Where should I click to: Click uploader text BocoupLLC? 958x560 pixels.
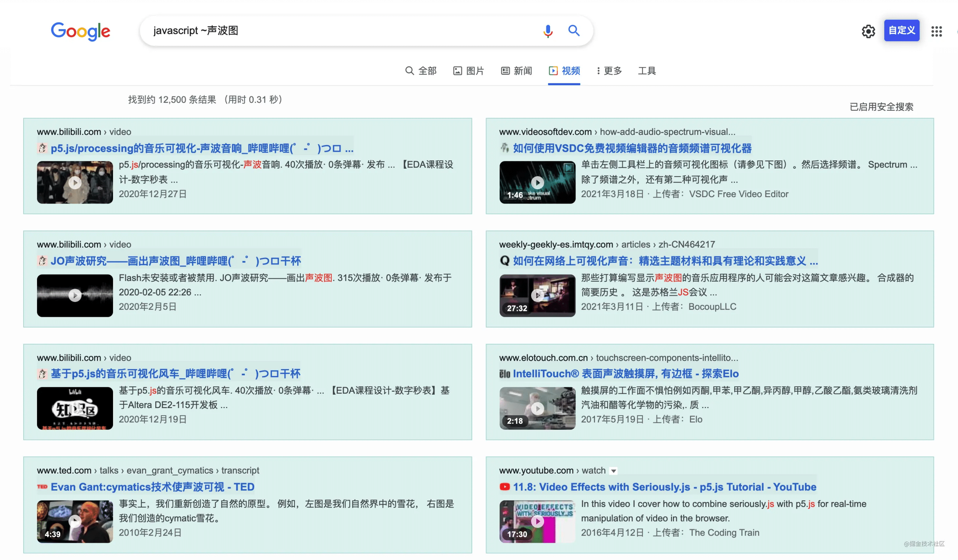click(x=712, y=307)
